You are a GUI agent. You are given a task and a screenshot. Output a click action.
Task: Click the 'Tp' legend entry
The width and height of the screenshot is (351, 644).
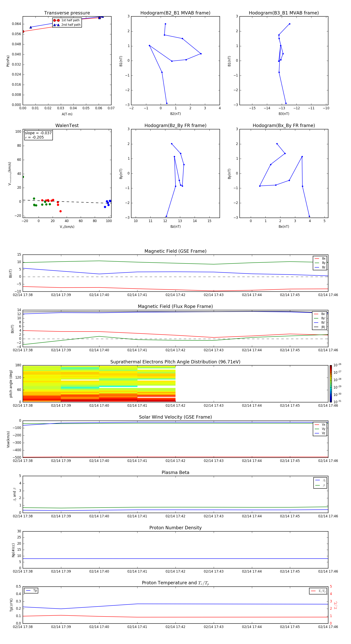[x=31, y=591]
